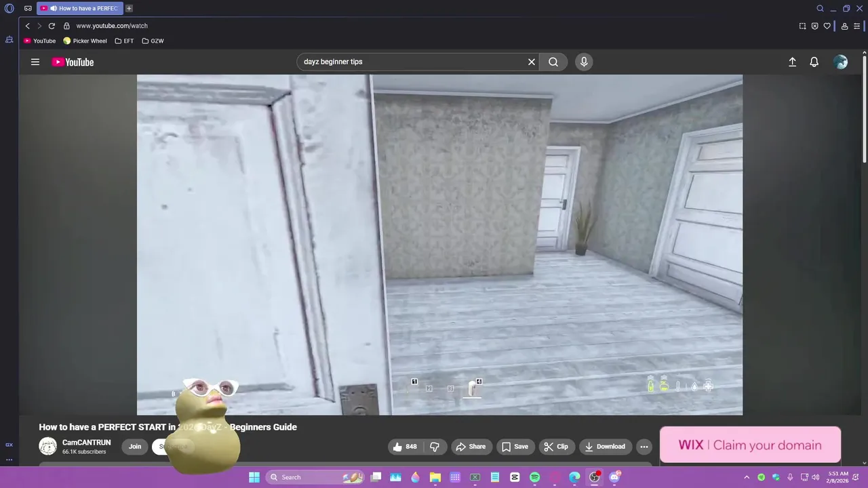Open the ad blocker shield icon
The width and height of the screenshot is (868, 488).
(814, 26)
